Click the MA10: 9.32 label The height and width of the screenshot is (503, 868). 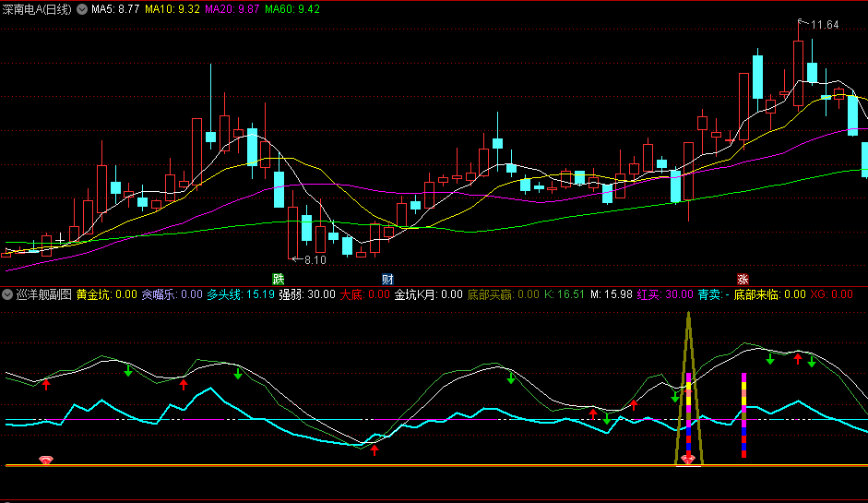tap(172, 9)
